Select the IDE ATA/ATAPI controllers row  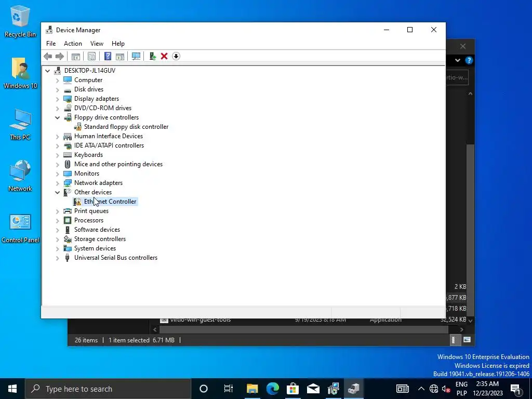click(109, 145)
